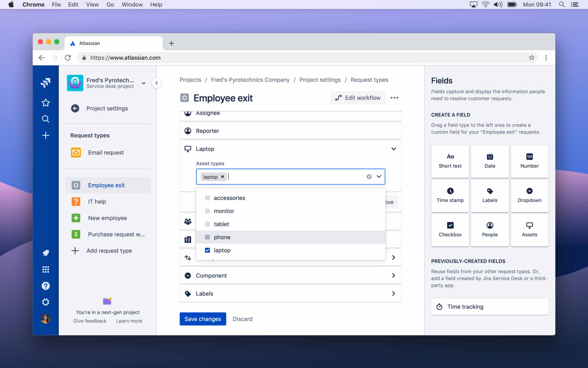Image resolution: width=588 pixels, height=368 pixels.
Task: Click the Time stamp field type icon
Action: pyautogui.click(x=450, y=191)
